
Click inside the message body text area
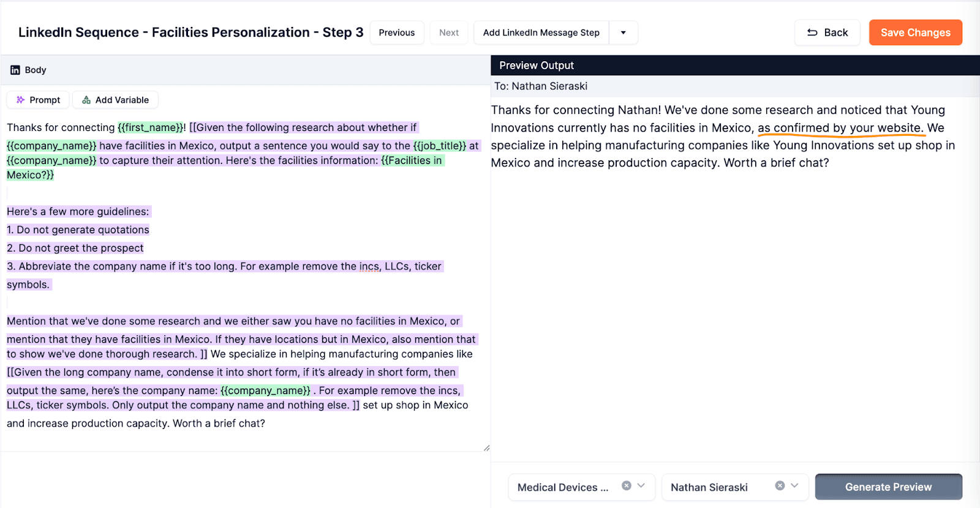click(245, 282)
